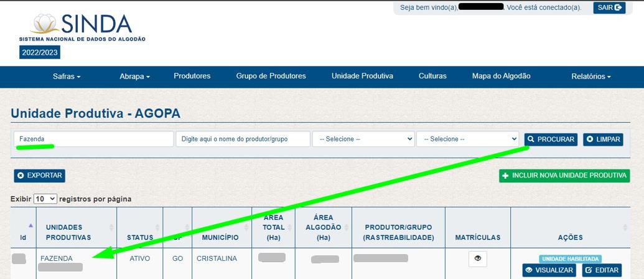Export the list with EXPORTAR
This screenshot has height=279, width=644.
point(39,176)
